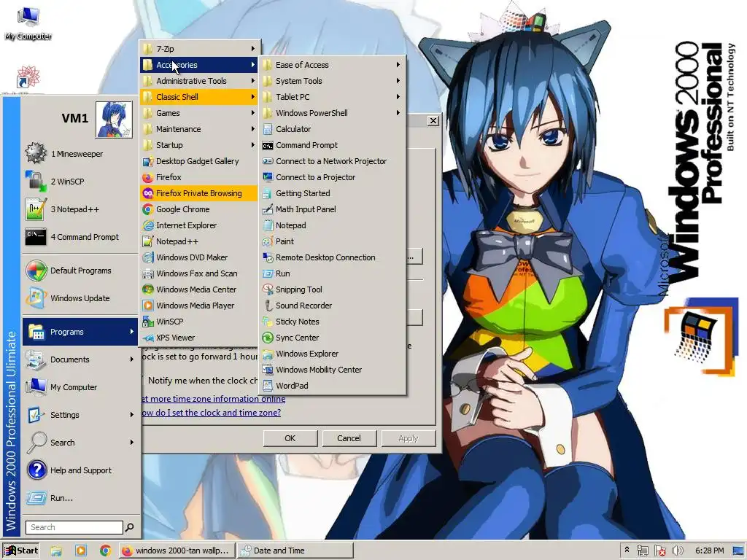
Task: Select Help and Support
Action: point(80,470)
